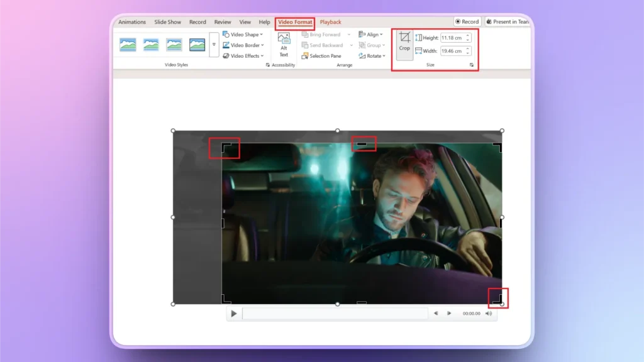Select the Video Format tab
The height and width of the screenshot is (362, 644).
[x=295, y=22]
